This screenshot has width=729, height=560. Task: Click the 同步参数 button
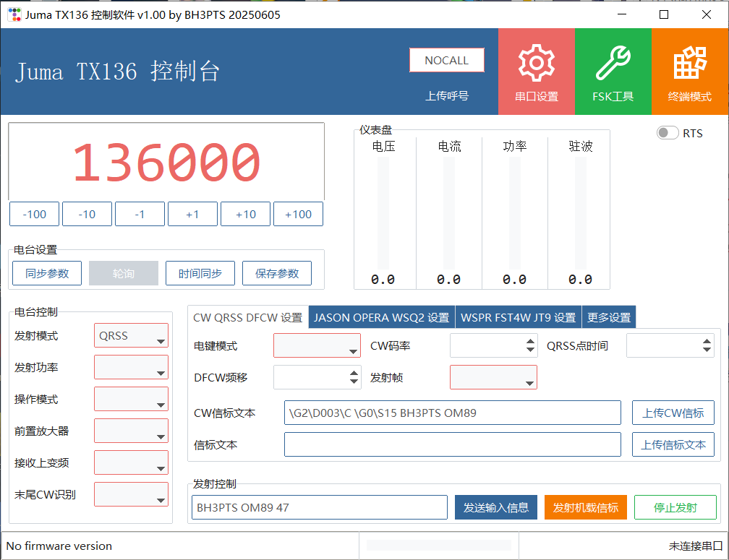(x=47, y=274)
